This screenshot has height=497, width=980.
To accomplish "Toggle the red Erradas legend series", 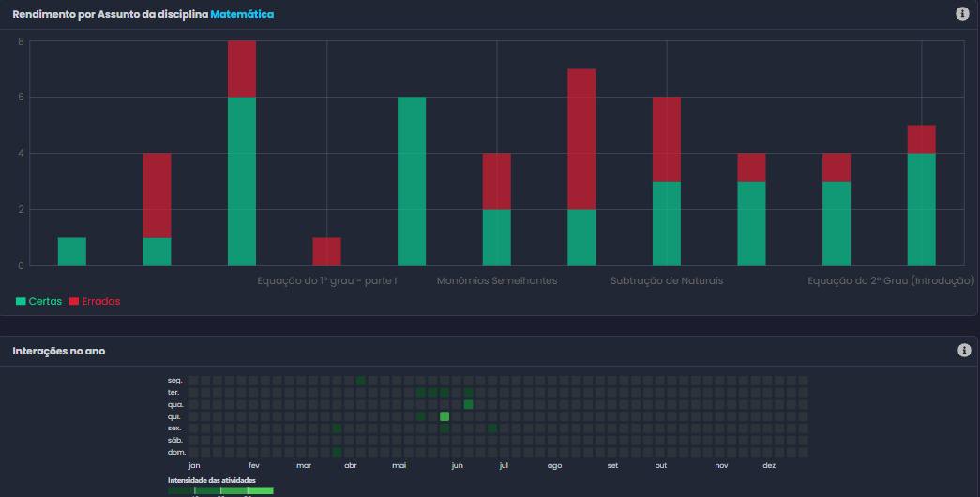I will 95,301.
